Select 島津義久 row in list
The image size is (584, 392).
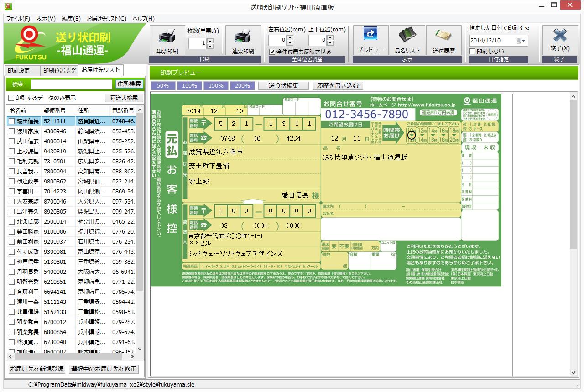(71, 212)
